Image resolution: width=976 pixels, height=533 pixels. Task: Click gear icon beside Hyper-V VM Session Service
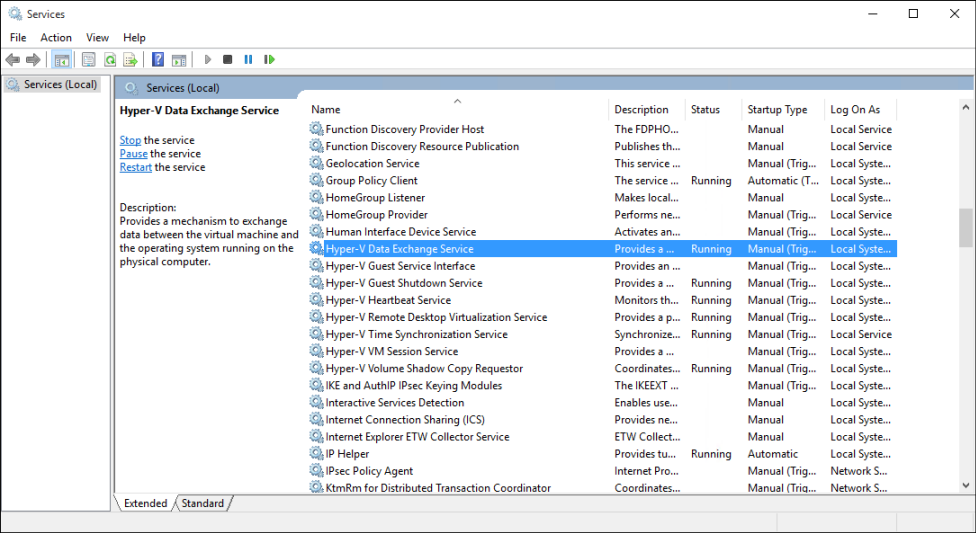coord(317,351)
